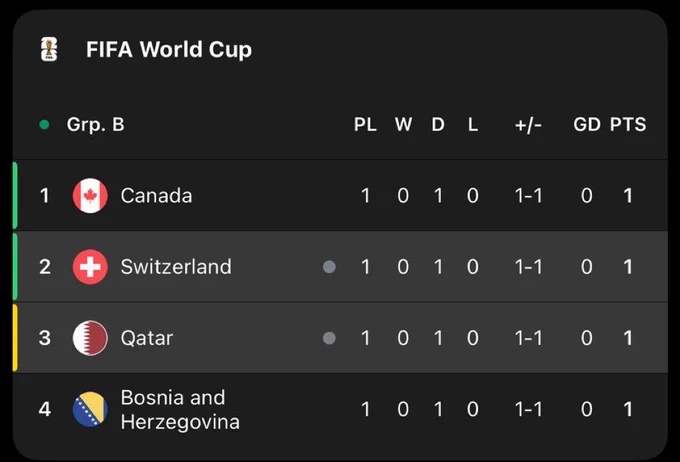Viewport: 680px width, 462px height.
Task: Open the Bosnia and Herzegovina team name
Action: point(180,410)
